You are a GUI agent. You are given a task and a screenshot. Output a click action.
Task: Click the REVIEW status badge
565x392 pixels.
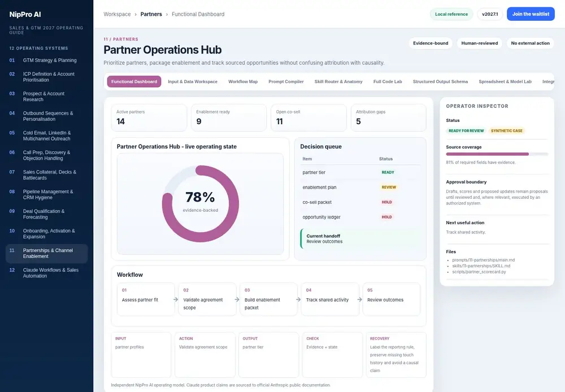(x=389, y=188)
